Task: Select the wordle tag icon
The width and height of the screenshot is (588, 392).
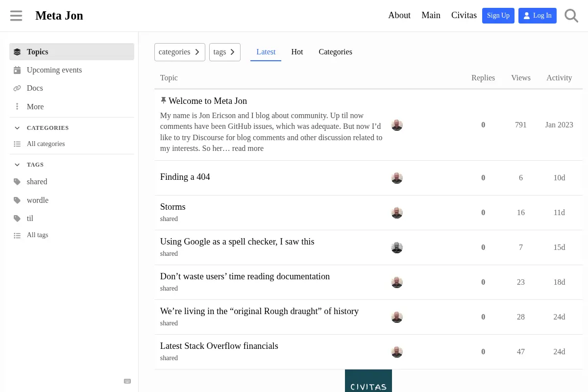Action: [x=17, y=200]
